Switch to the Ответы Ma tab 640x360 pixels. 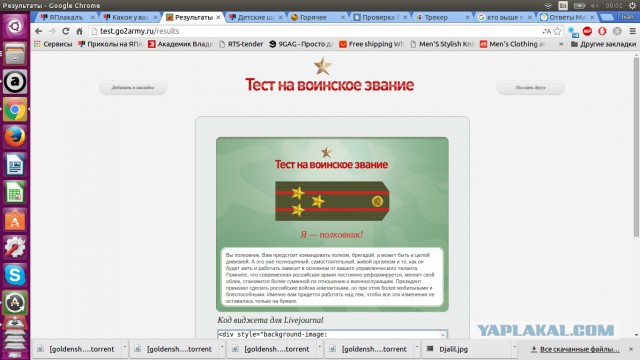point(567,17)
